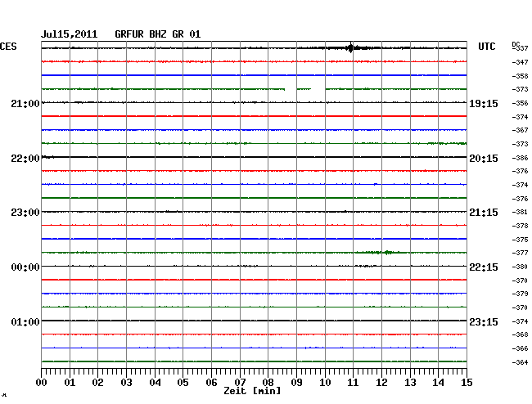Select the DC offset value "-367"
This screenshot has height=404, width=532.
pyautogui.click(x=520, y=130)
